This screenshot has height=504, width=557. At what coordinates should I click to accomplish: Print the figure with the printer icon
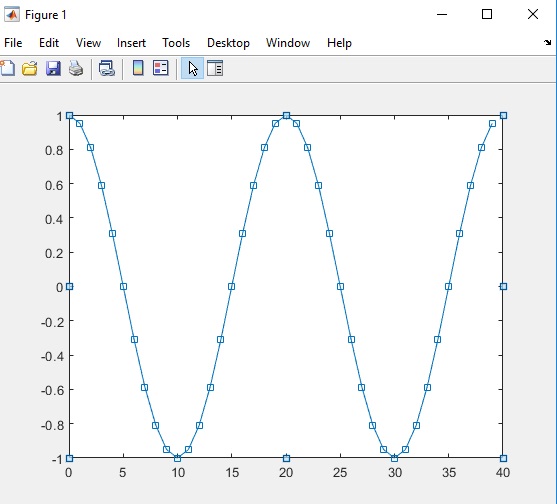(76, 68)
